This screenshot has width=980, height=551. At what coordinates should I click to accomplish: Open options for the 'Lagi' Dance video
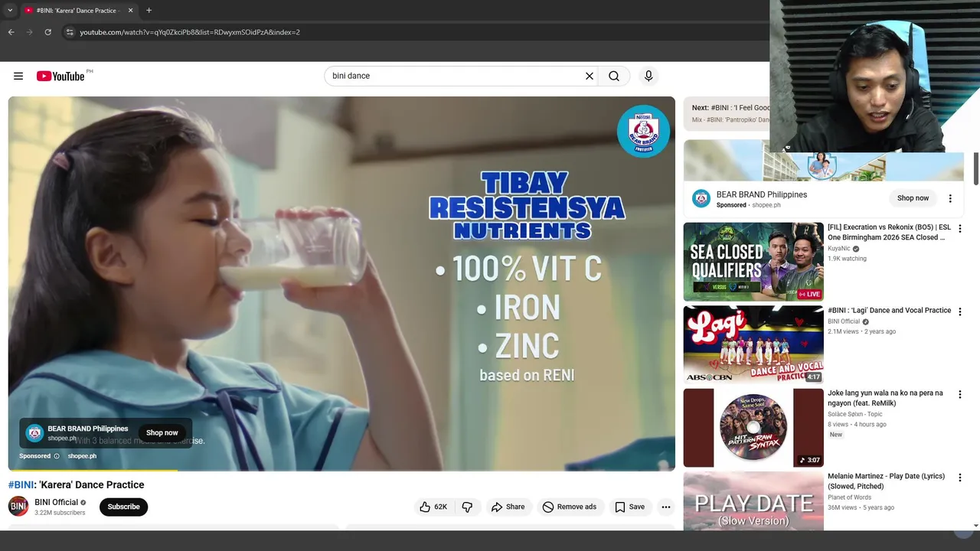coord(960,311)
